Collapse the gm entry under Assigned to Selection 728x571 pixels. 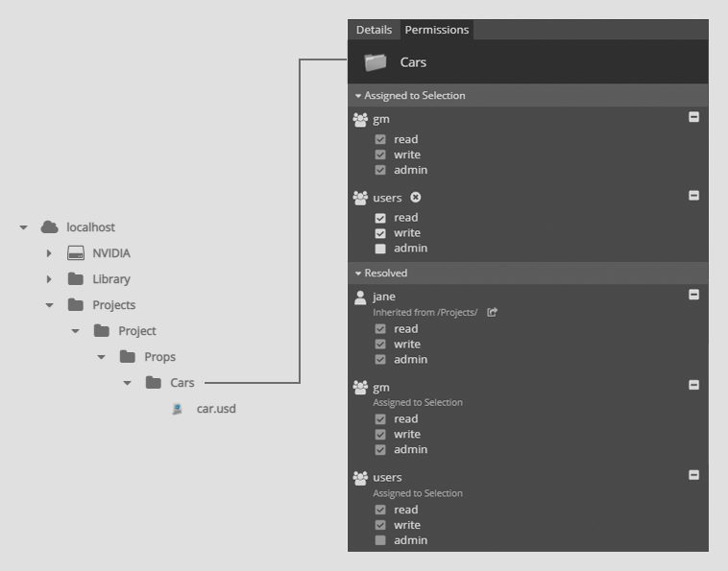(693, 117)
